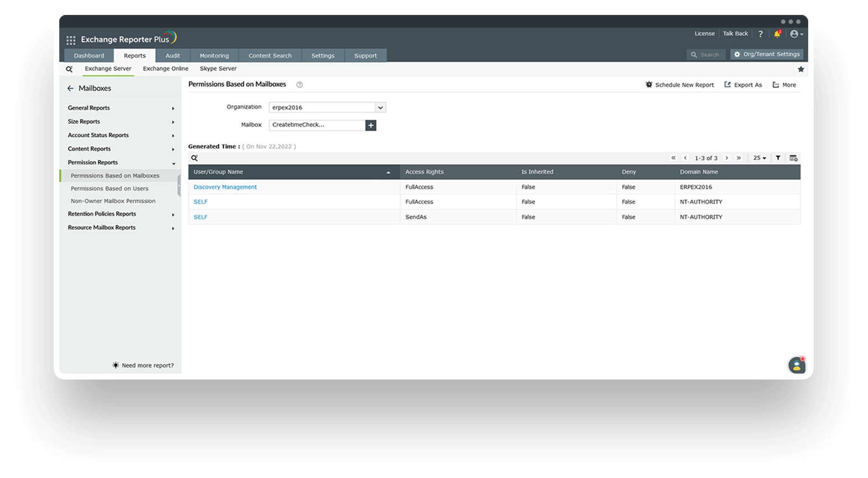Open the table search magnifier icon
The image size is (868, 478).
coord(194,158)
